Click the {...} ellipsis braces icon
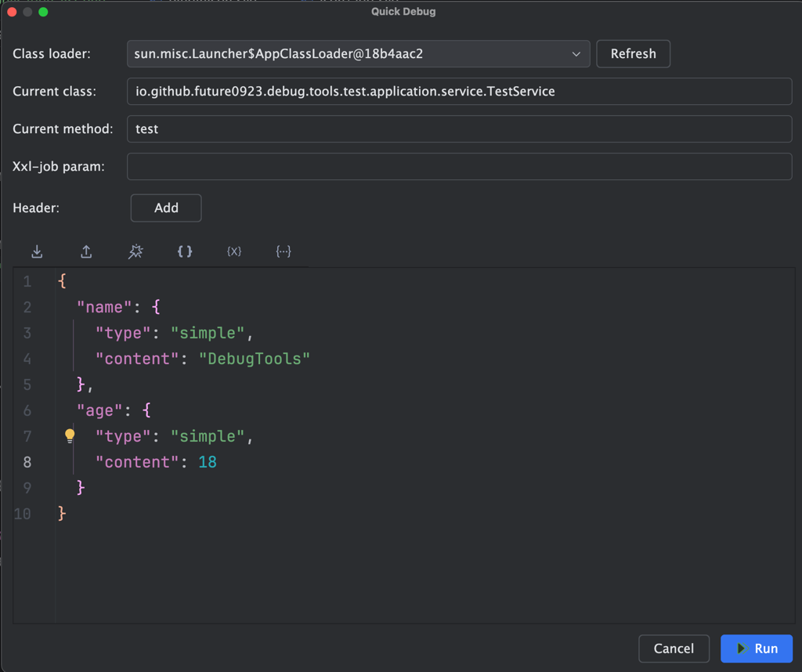 (284, 251)
